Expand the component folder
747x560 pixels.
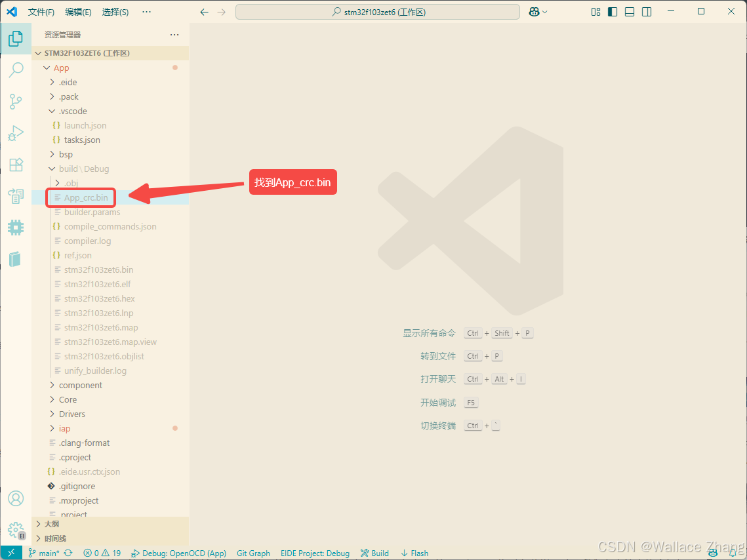tap(111, 385)
